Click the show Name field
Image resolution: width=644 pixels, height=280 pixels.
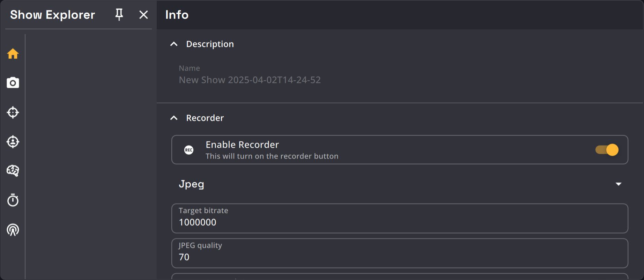pyautogui.click(x=250, y=80)
